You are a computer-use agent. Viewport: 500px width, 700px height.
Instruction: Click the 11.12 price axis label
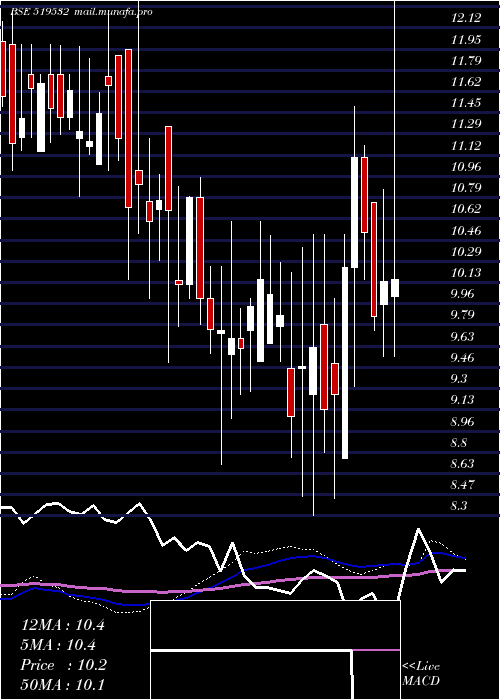coord(466,146)
